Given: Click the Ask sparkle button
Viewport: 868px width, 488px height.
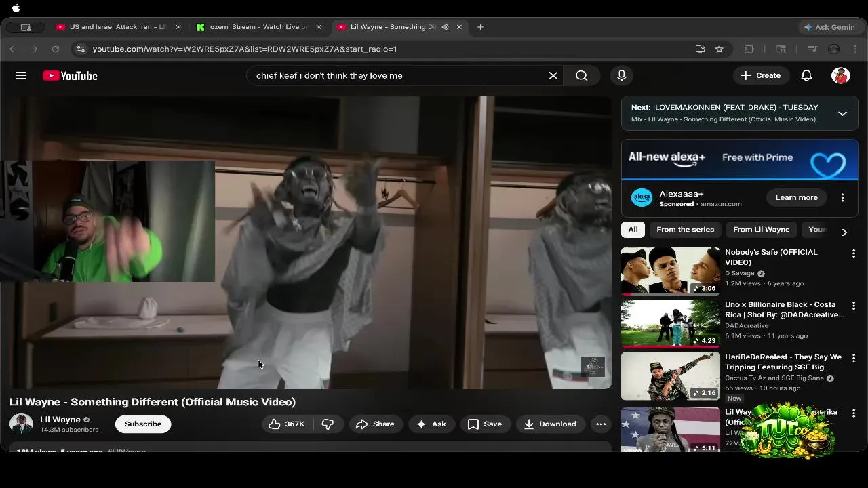Looking at the screenshot, I should [x=431, y=424].
